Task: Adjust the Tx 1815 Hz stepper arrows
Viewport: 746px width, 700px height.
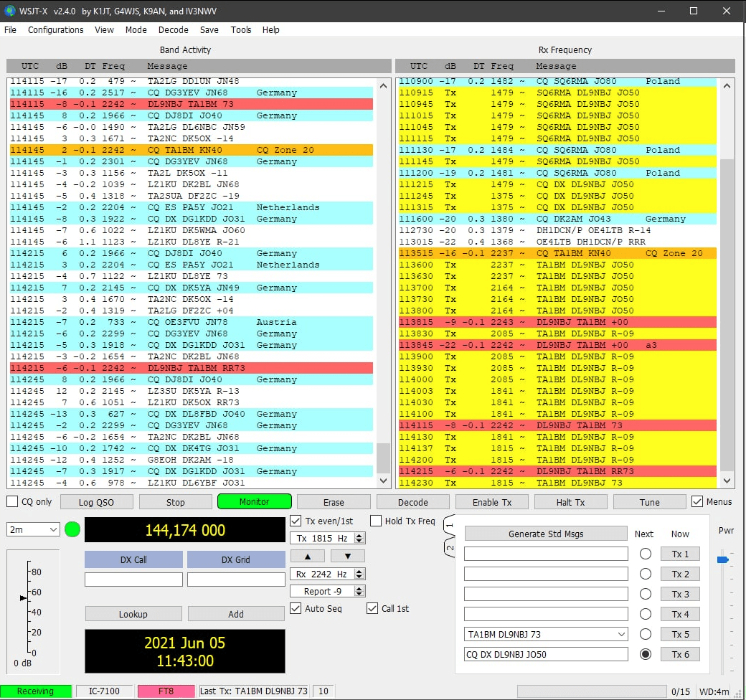Action: tap(359, 539)
